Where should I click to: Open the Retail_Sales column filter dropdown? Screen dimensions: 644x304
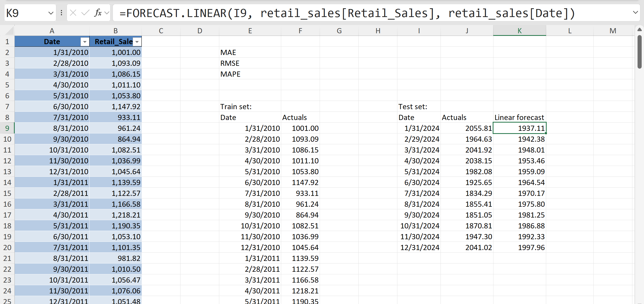(x=137, y=42)
